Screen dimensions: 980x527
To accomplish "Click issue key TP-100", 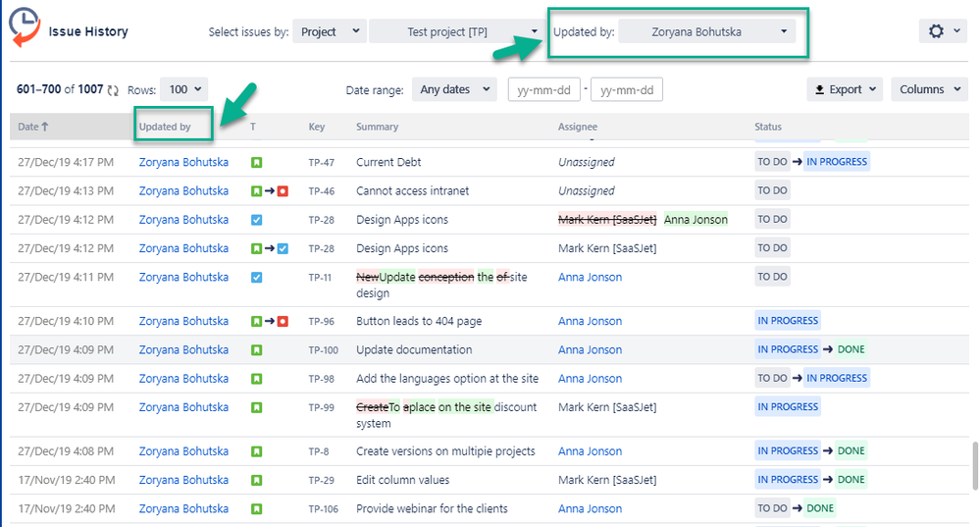I will coord(323,350).
